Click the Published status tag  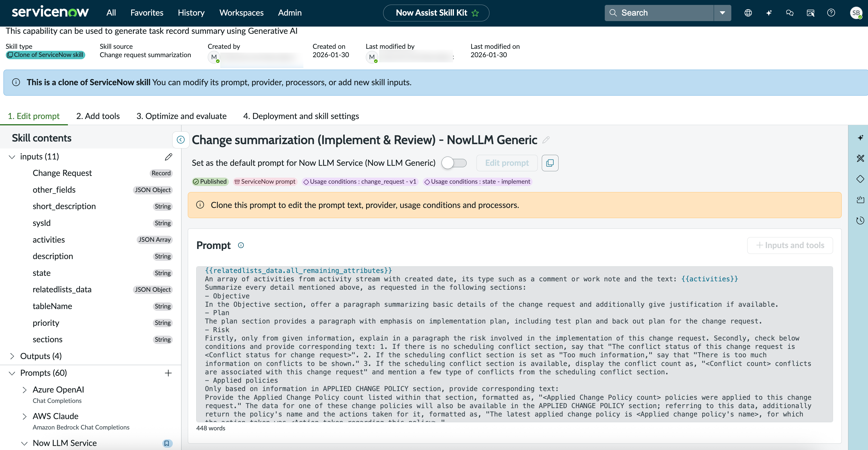(x=210, y=182)
